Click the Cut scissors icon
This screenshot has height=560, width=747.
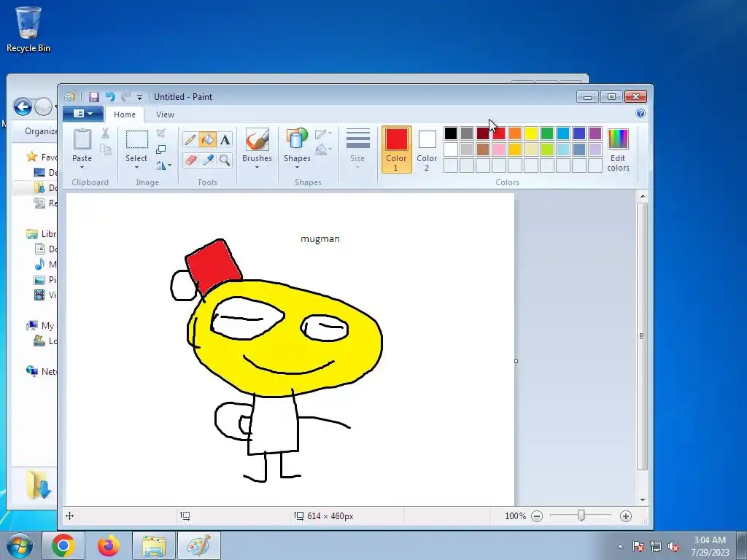pos(105,134)
